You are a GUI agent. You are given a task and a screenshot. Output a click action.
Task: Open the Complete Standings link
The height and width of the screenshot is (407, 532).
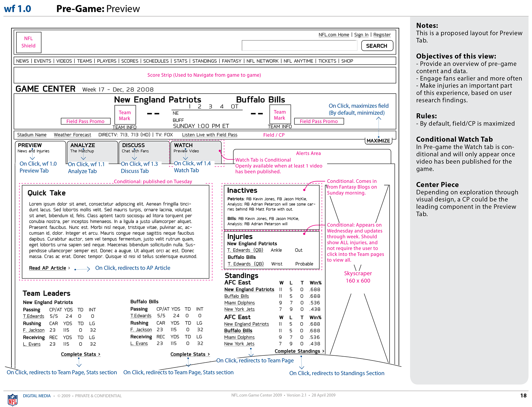click(x=300, y=351)
